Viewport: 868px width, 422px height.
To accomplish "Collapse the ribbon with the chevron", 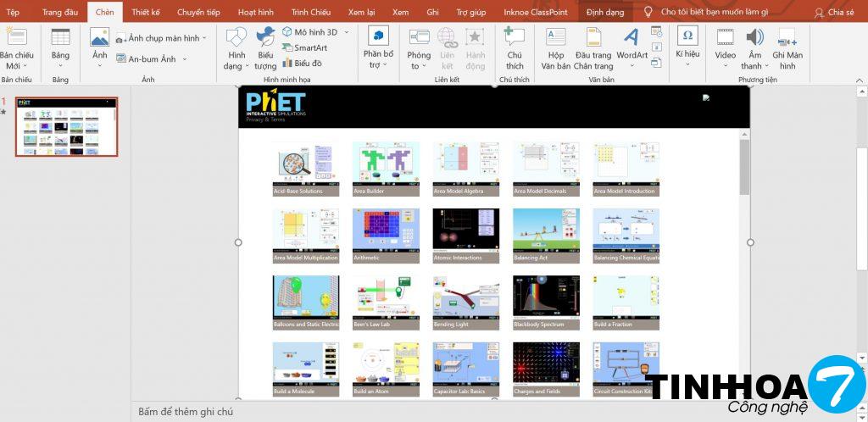I will click(x=860, y=80).
